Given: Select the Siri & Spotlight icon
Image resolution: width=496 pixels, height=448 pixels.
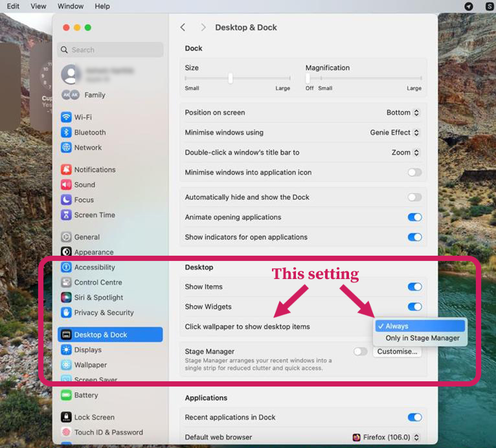Looking at the screenshot, I should pyautogui.click(x=66, y=298).
